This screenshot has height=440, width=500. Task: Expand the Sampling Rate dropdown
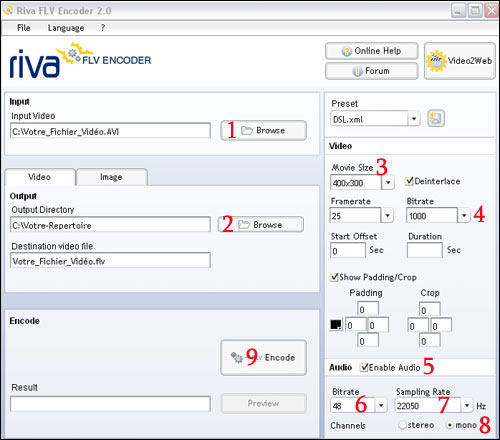(x=467, y=405)
